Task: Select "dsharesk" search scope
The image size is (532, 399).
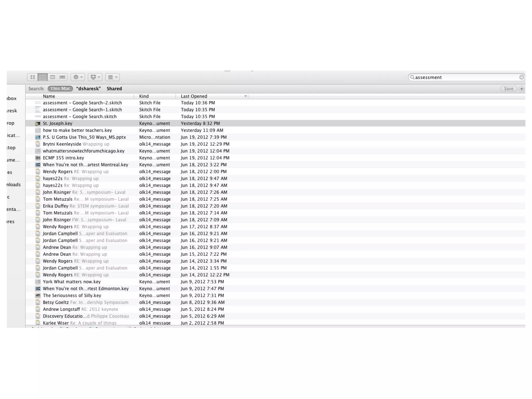Action: (x=88, y=89)
